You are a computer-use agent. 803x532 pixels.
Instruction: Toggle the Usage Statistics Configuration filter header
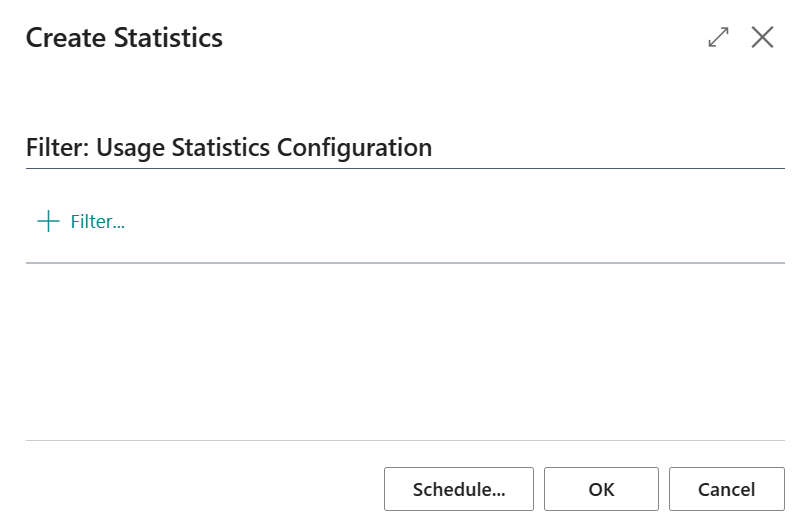coord(229,147)
